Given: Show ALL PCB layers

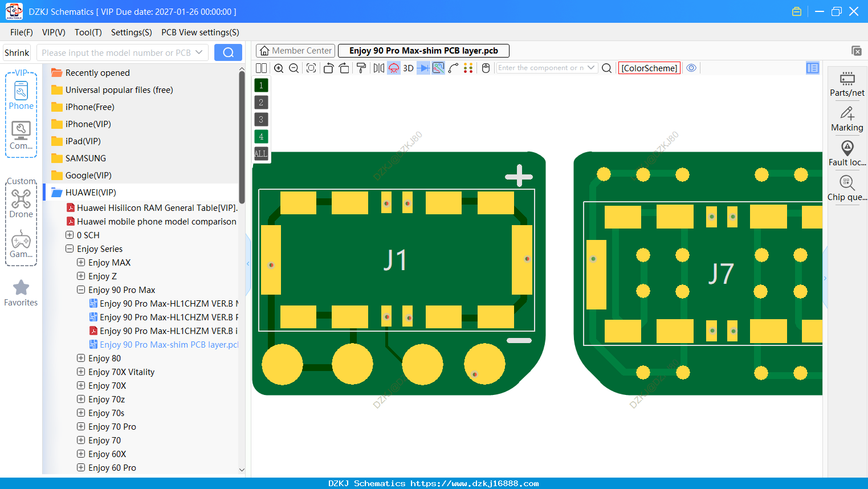Looking at the screenshot, I should (261, 154).
